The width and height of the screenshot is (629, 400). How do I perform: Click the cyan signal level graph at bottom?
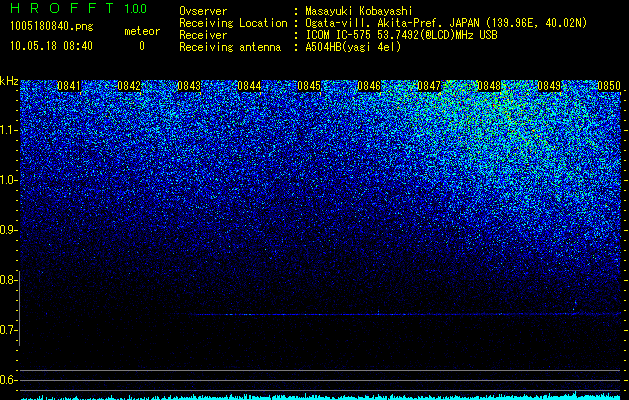tap(321, 397)
